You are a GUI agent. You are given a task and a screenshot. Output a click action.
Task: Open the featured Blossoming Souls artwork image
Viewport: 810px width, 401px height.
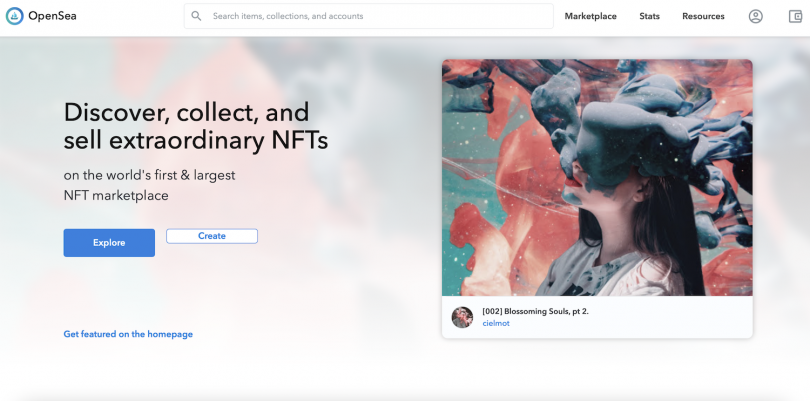pos(597,177)
